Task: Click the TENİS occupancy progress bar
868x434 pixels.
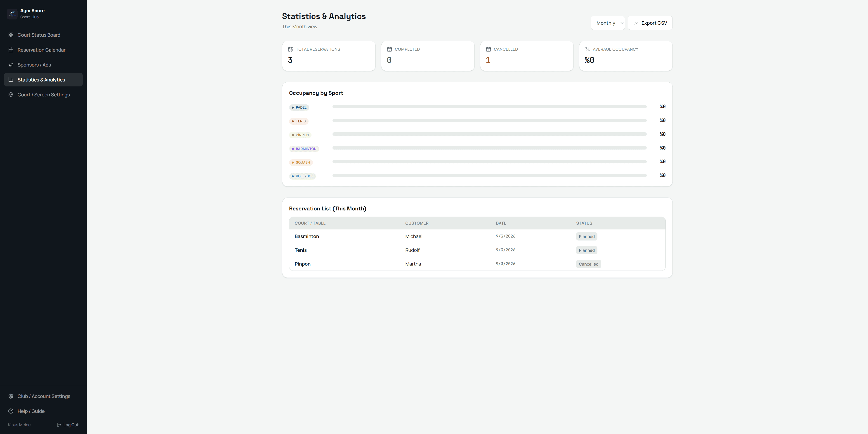Action: tap(489, 120)
